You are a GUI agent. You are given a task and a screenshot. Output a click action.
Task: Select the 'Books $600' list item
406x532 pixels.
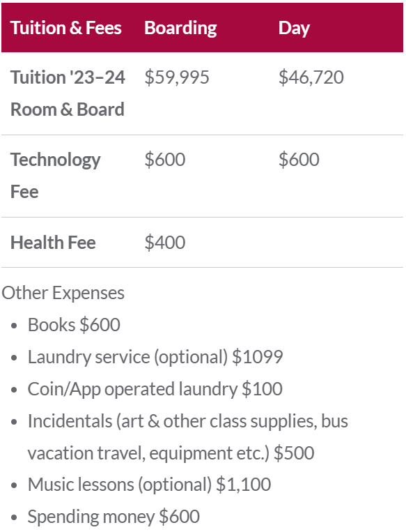74,325
